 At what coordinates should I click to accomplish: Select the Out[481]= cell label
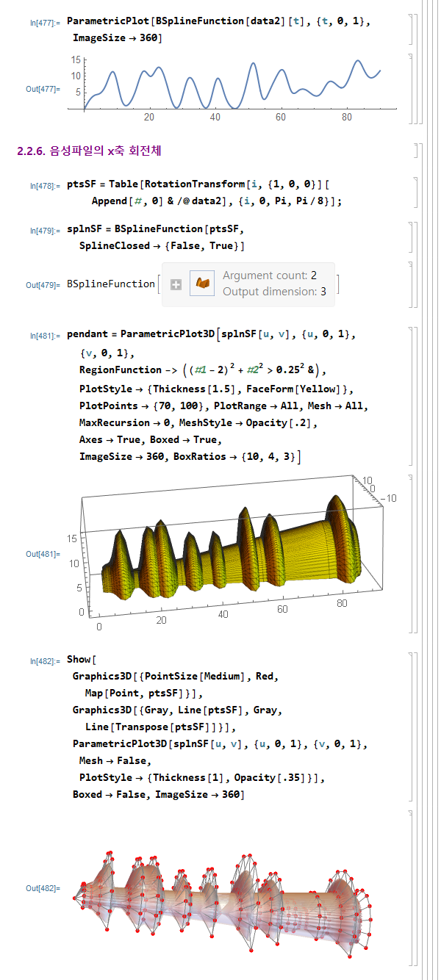(x=43, y=554)
